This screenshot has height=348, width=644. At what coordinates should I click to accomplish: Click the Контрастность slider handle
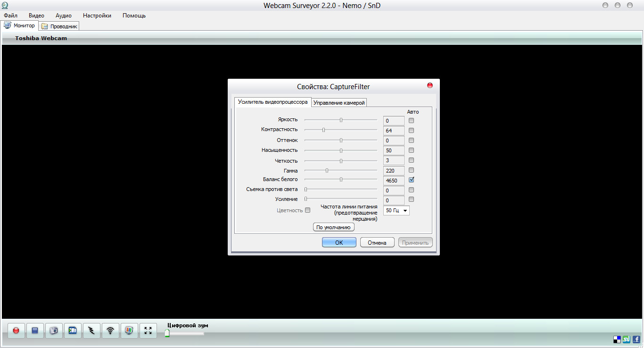[323, 130]
